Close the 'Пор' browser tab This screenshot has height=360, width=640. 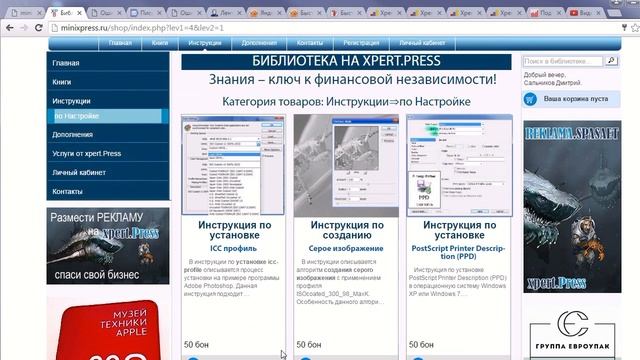(x=559, y=13)
